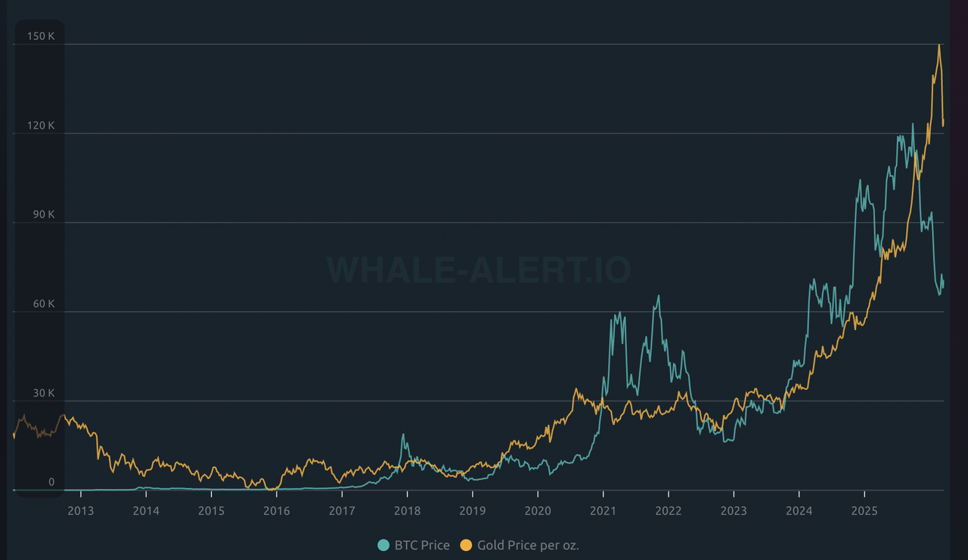Viewport: 968px width, 560px height.
Task: Toggle the Gold Price per oz. label
Action: [x=528, y=545]
